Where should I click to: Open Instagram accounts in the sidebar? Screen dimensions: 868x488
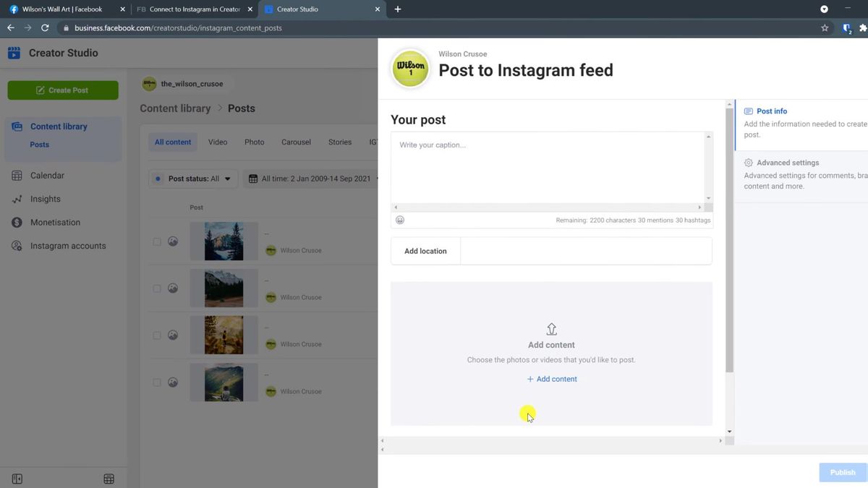pyautogui.click(x=68, y=246)
